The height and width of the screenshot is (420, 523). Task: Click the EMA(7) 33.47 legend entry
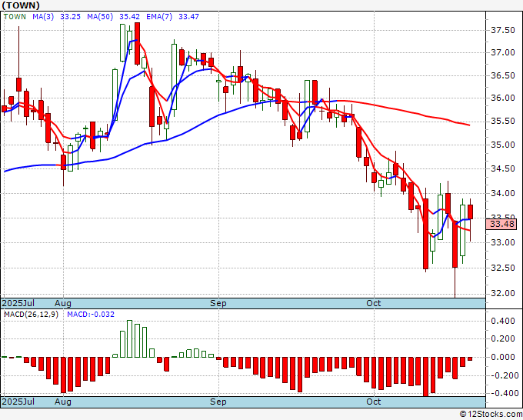pyautogui.click(x=172, y=17)
